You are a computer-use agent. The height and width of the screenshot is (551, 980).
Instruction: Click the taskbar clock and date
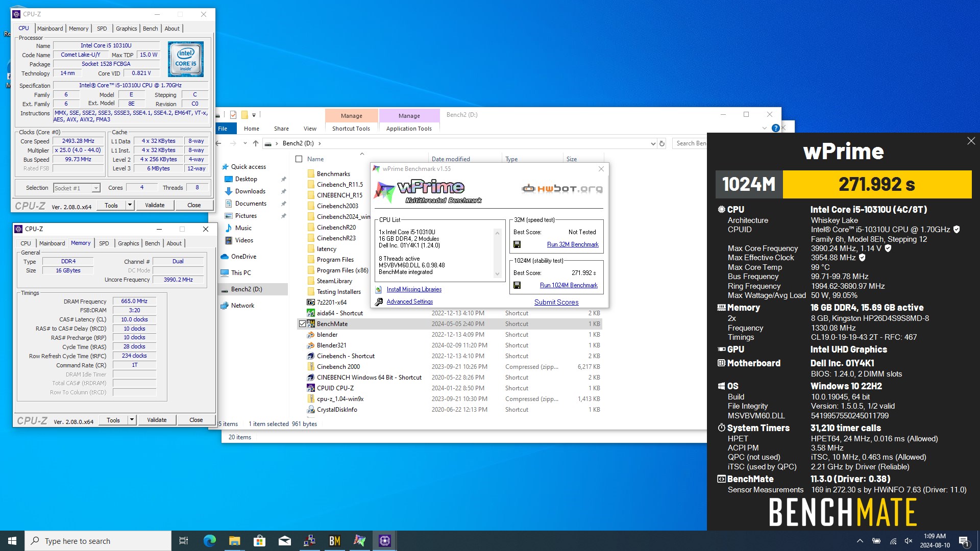935,541
